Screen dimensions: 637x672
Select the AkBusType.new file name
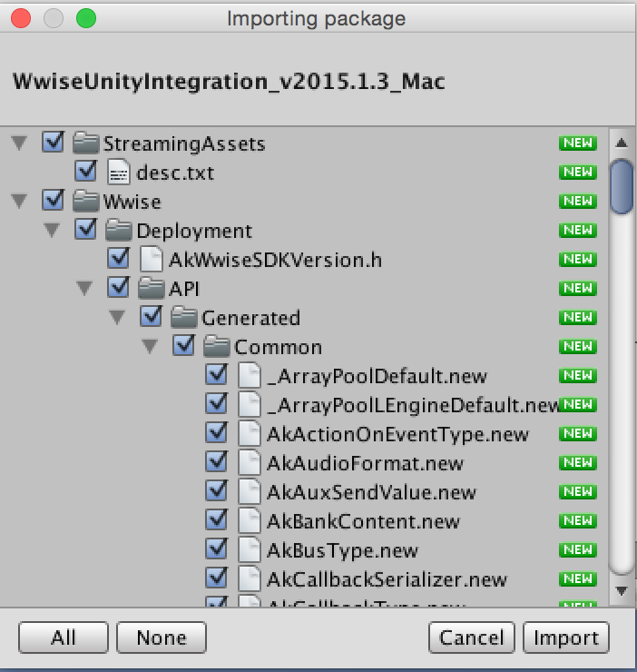coord(342,550)
